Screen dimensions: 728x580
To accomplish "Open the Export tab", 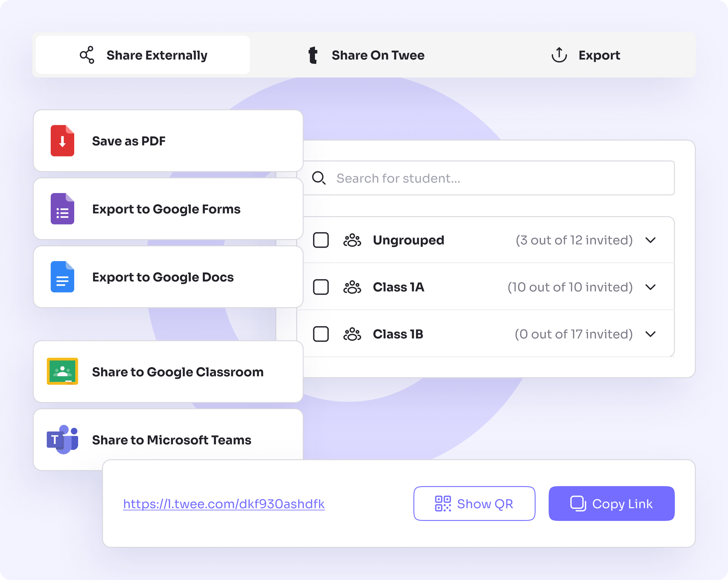I will (599, 55).
